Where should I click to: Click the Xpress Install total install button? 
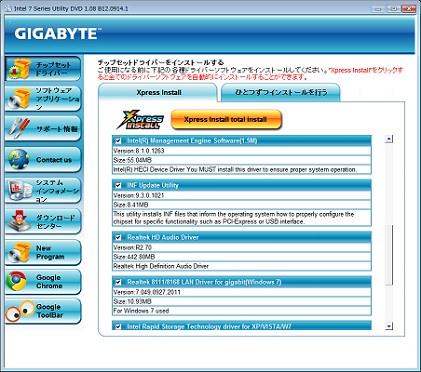pyautogui.click(x=226, y=119)
